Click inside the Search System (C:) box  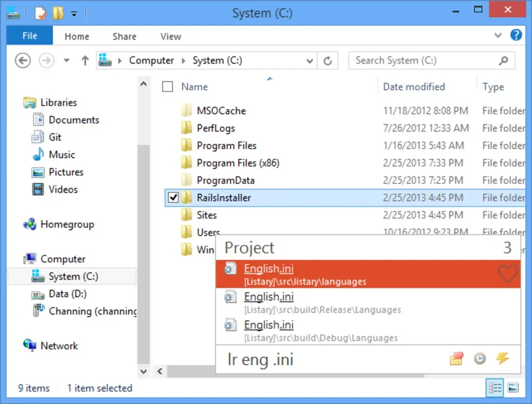(x=424, y=60)
